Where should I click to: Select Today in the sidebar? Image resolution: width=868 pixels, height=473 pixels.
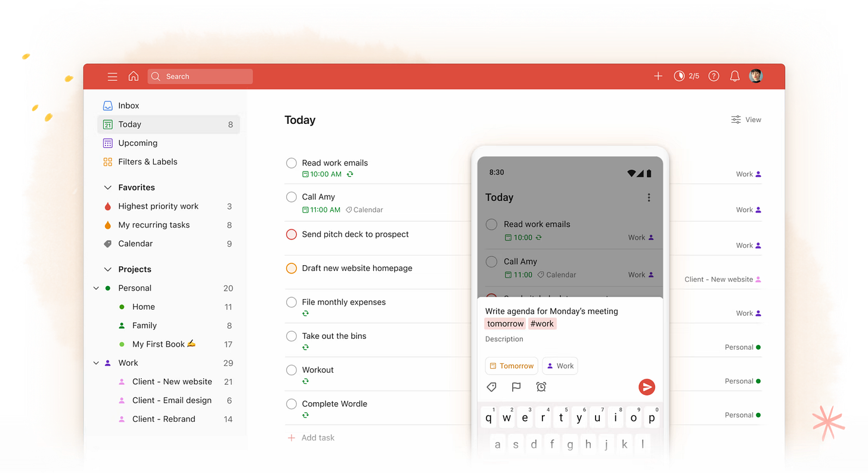tap(169, 125)
